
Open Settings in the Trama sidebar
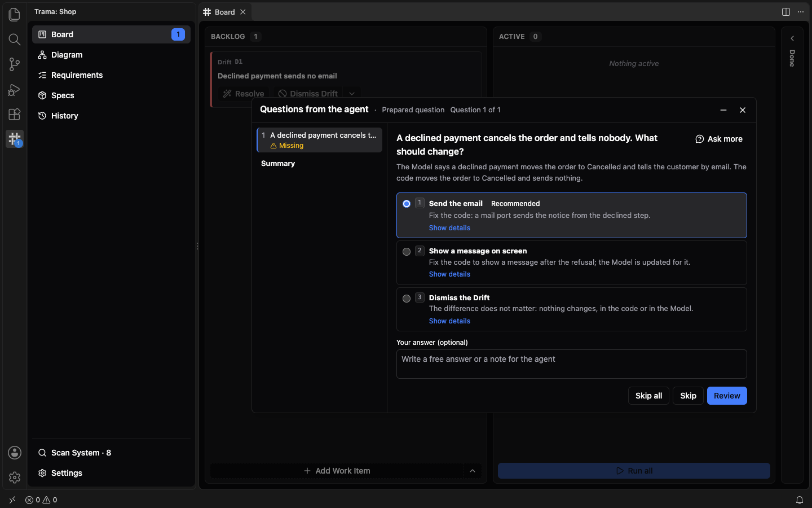tap(111, 473)
